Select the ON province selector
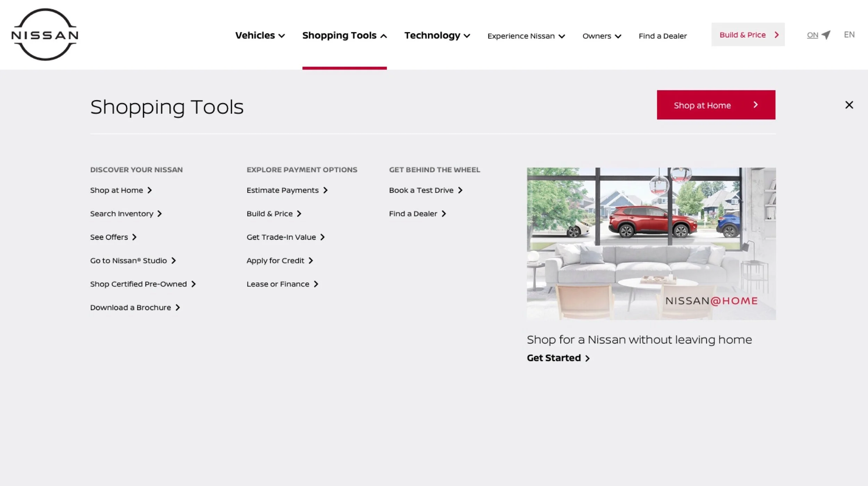Screen dimensions: 868x486 pos(813,35)
